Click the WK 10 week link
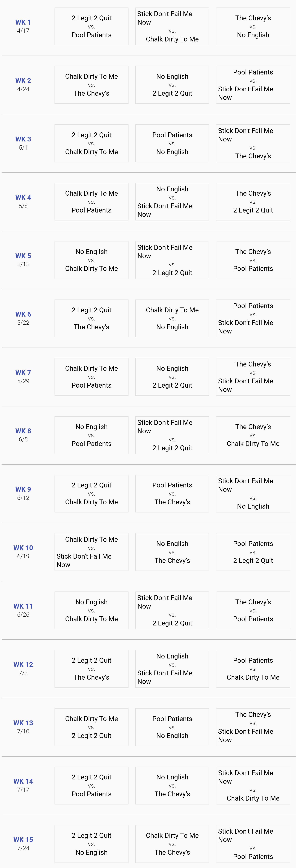Viewport: 296px width, 868px height. pos(23,548)
